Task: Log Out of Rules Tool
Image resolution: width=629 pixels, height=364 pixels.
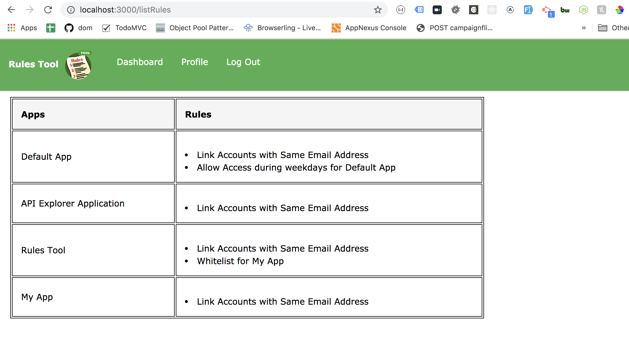Action: click(x=243, y=62)
